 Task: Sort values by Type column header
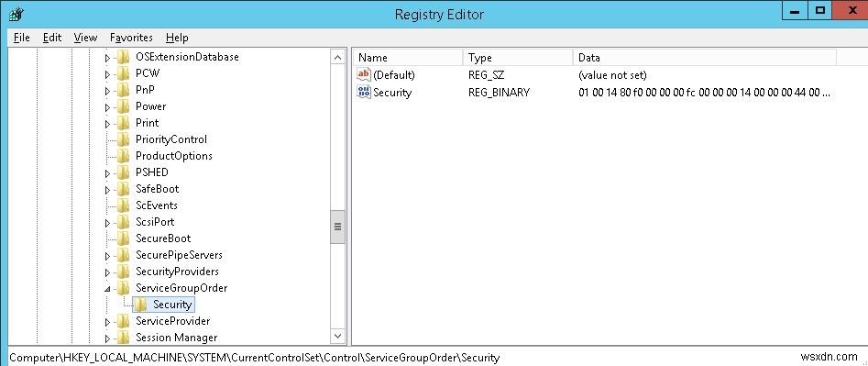[x=518, y=58]
